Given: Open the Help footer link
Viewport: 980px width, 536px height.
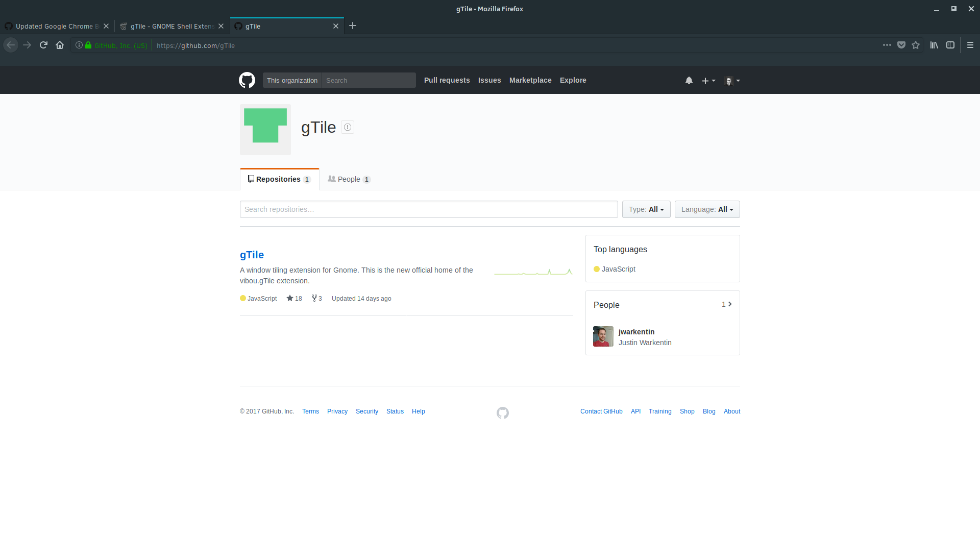Looking at the screenshot, I should tap(419, 411).
